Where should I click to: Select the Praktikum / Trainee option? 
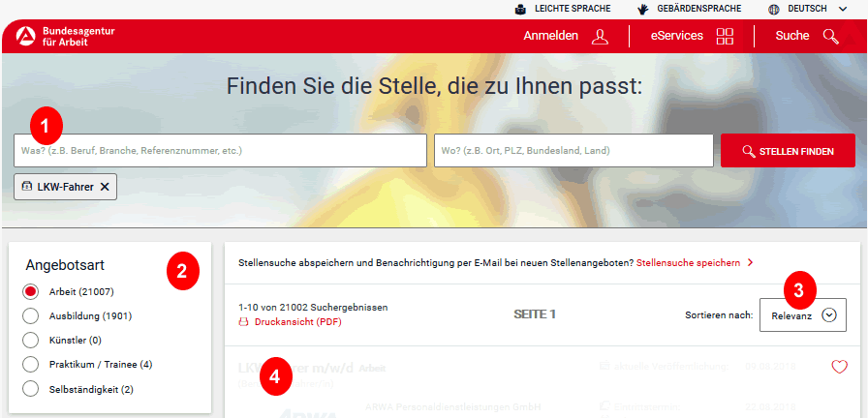pos(30,365)
